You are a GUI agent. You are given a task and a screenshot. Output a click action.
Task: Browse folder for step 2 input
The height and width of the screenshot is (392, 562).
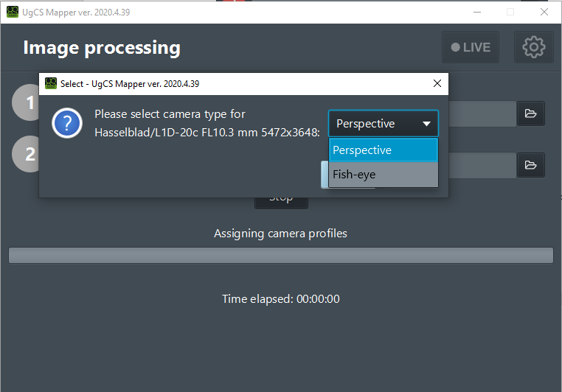pyautogui.click(x=531, y=165)
